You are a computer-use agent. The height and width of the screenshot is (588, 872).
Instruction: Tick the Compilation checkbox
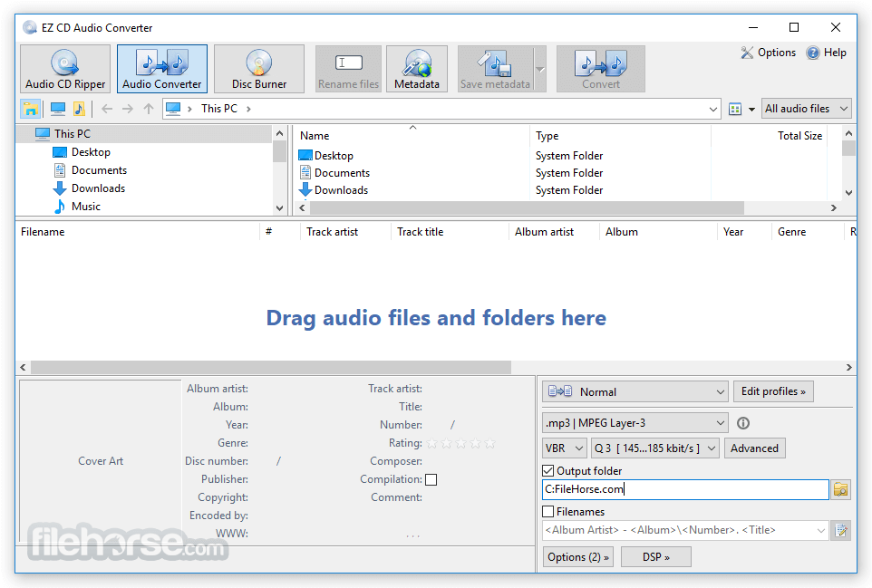tap(431, 479)
